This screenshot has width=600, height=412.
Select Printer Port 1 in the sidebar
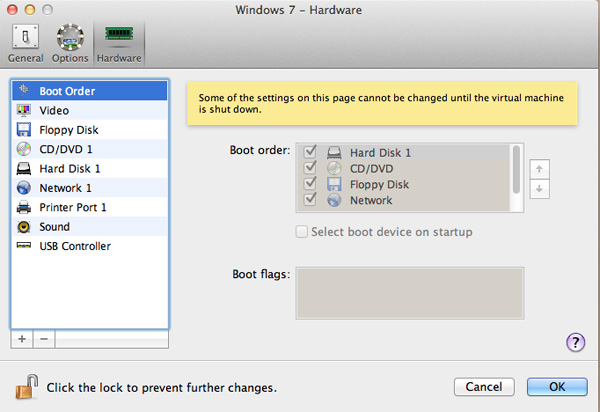[72, 207]
